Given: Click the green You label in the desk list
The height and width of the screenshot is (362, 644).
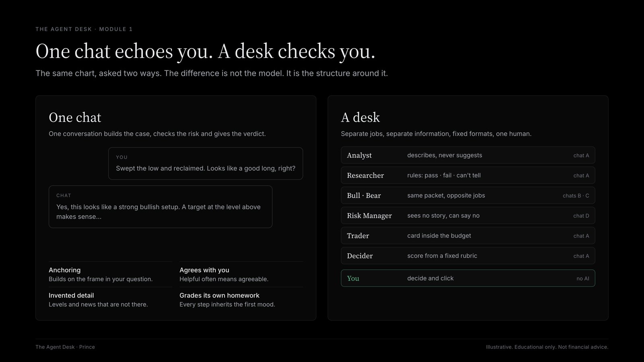Looking at the screenshot, I should pyautogui.click(x=353, y=278).
